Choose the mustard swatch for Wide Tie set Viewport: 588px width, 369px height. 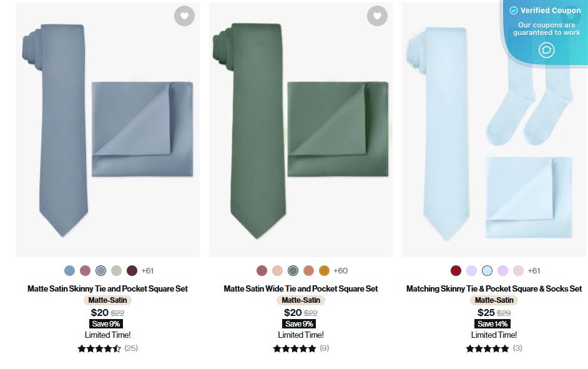click(324, 270)
